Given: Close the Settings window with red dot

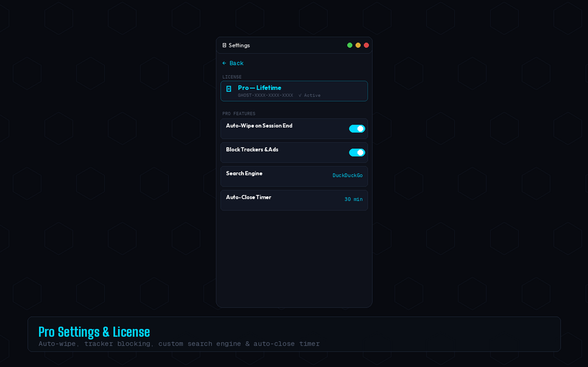Looking at the screenshot, I should 366,46.
